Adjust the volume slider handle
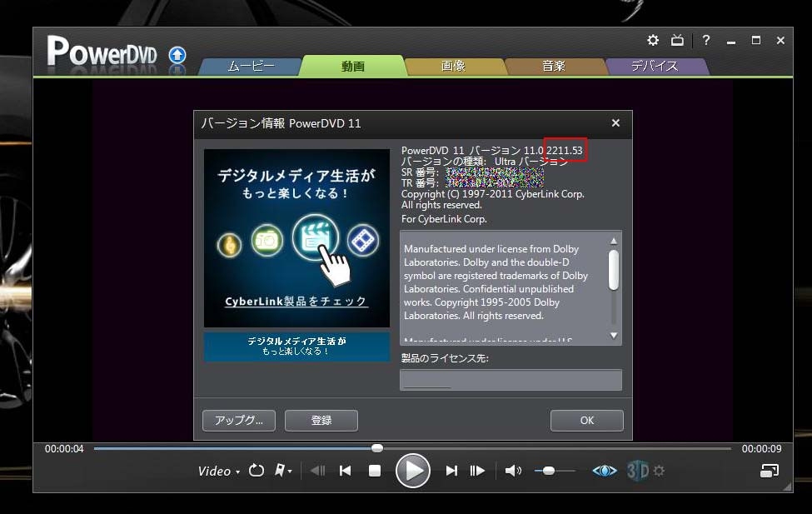Viewport: 812px width, 514px height. coord(548,471)
